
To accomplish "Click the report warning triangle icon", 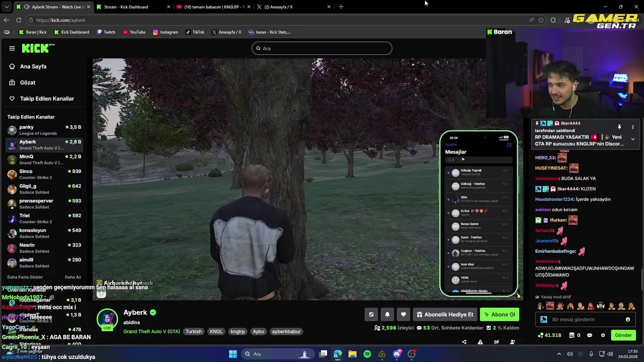I will click(x=480, y=342).
